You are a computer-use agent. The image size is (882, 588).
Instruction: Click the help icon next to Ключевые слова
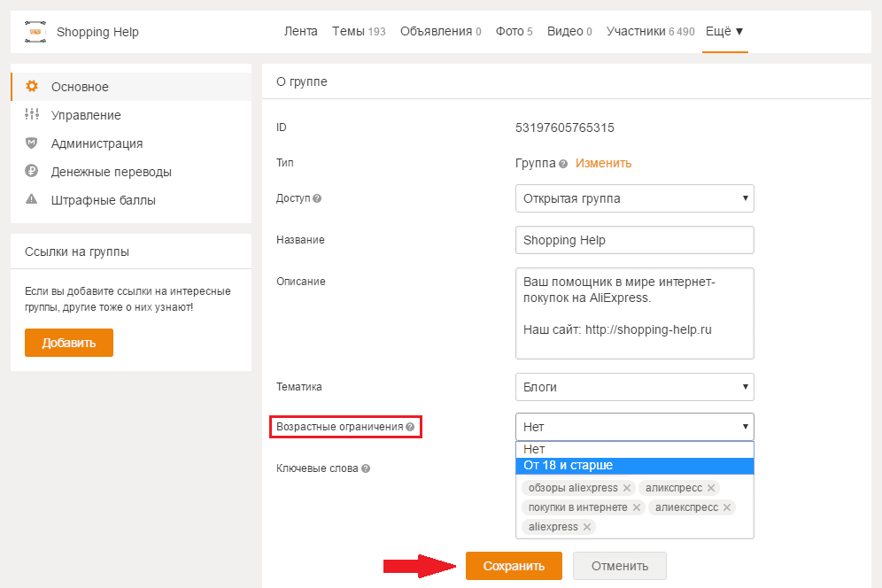tap(366, 469)
